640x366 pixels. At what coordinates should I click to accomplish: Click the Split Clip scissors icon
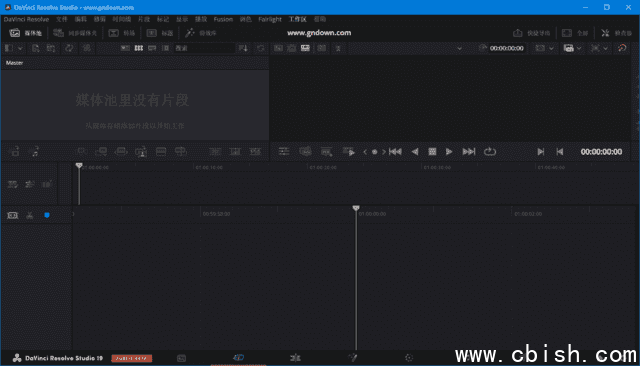point(29,215)
